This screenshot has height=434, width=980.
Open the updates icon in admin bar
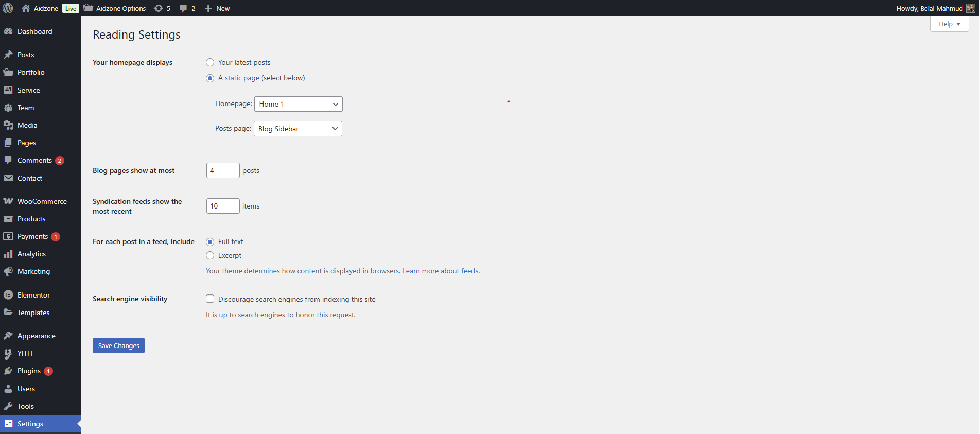pyautogui.click(x=159, y=8)
